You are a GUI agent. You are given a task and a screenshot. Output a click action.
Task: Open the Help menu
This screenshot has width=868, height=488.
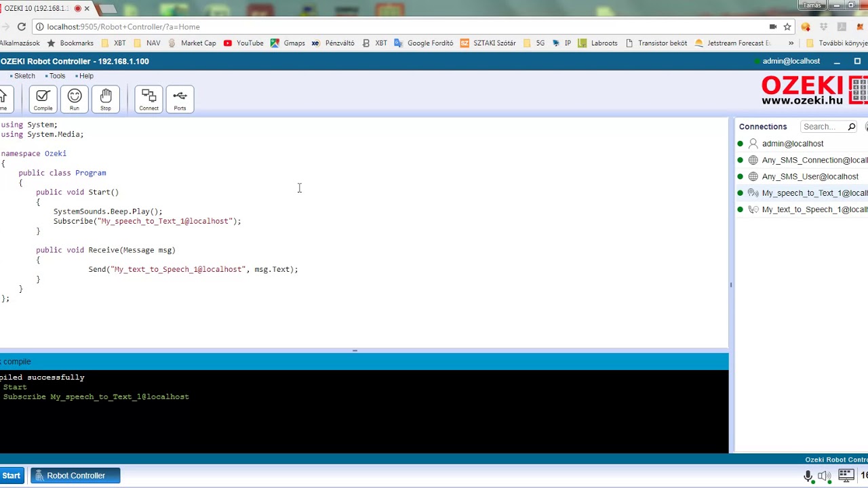point(86,76)
